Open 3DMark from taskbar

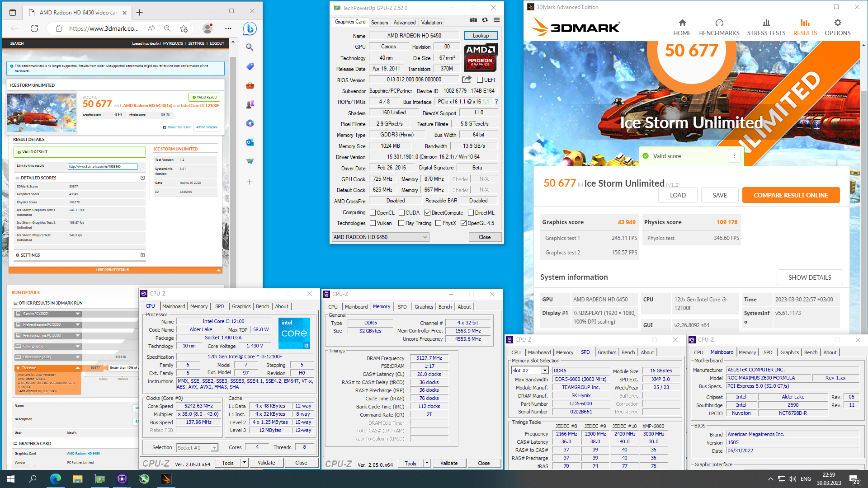(x=166, y=479)
